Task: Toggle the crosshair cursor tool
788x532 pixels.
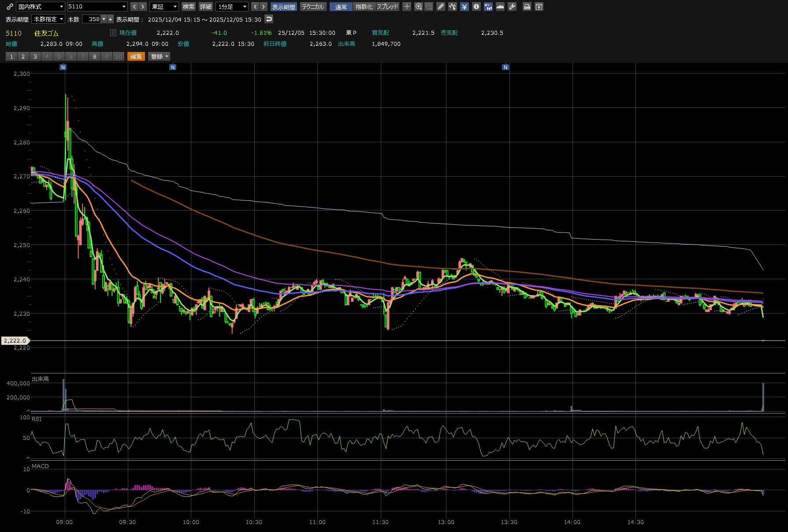Action: pos(407,7)
